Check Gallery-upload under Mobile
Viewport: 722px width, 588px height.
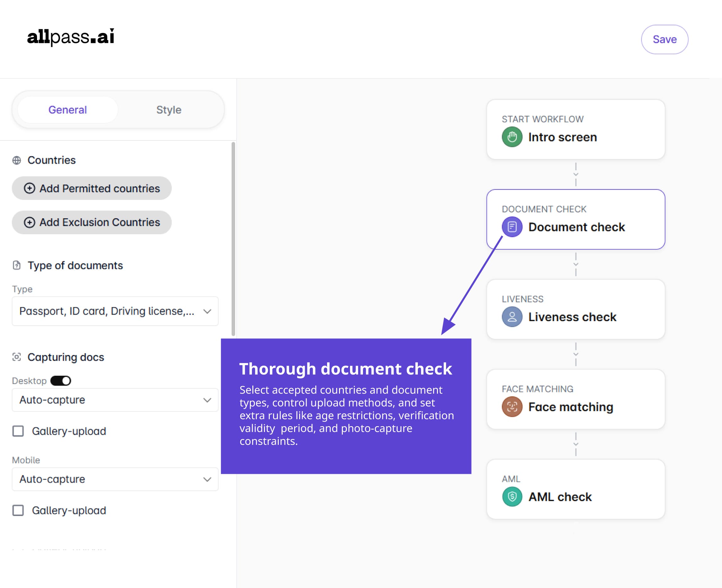click(x=18, y=511)
